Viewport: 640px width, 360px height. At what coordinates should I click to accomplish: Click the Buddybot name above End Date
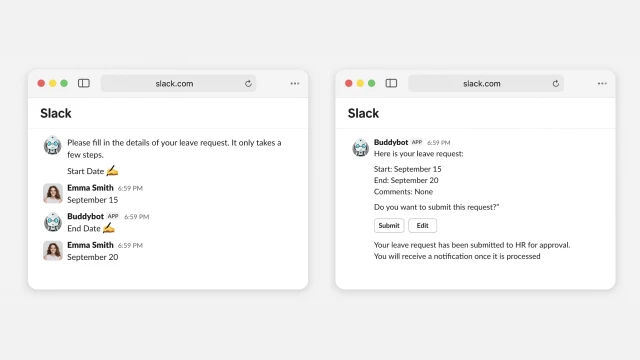(85, 216)
